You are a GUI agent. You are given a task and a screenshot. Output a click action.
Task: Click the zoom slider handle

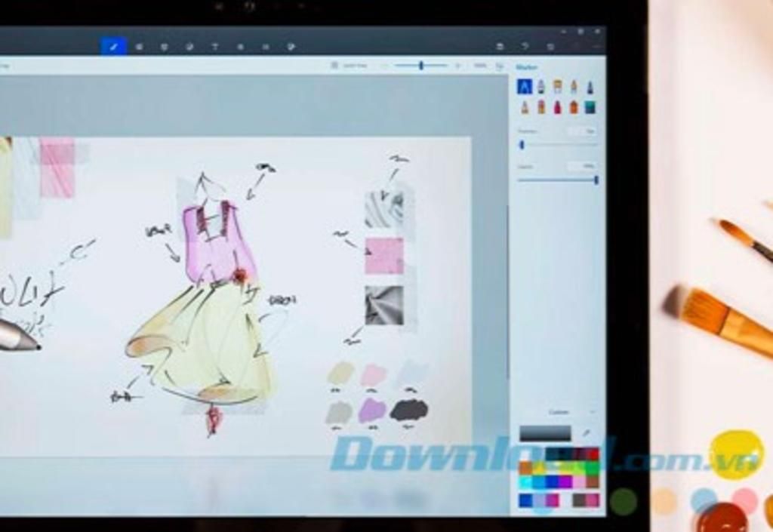(x=421, y=65)
